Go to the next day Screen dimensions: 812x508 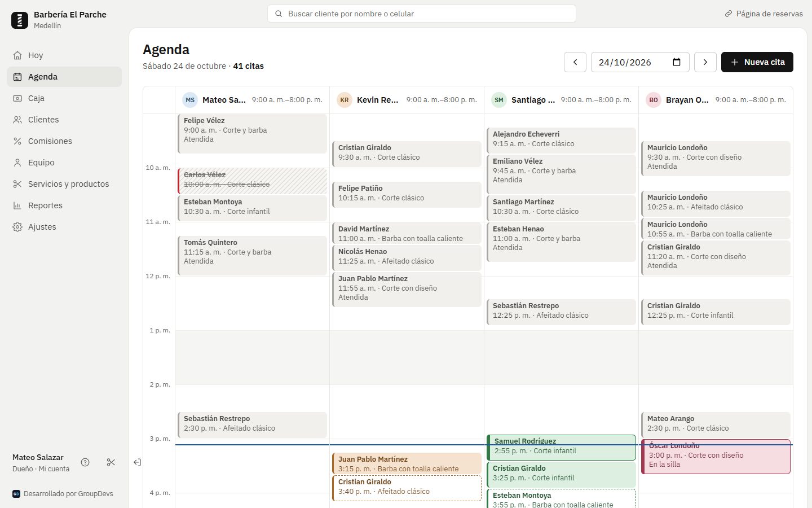[705, 62]
